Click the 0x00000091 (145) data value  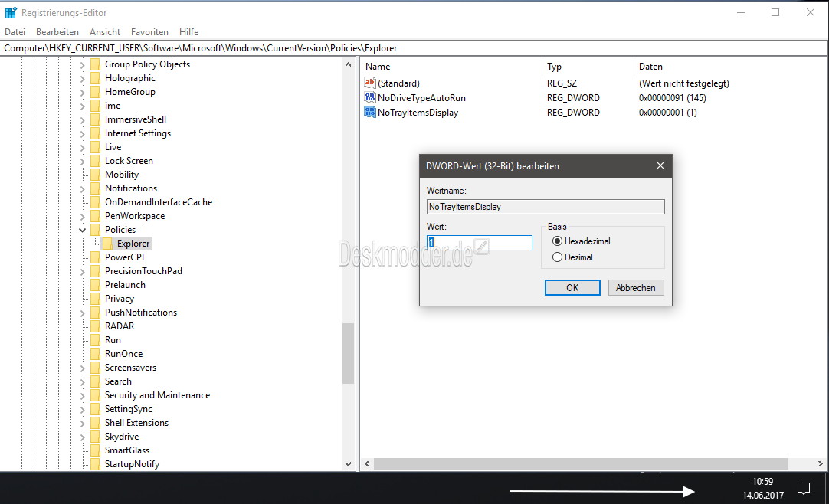[672, 98]
